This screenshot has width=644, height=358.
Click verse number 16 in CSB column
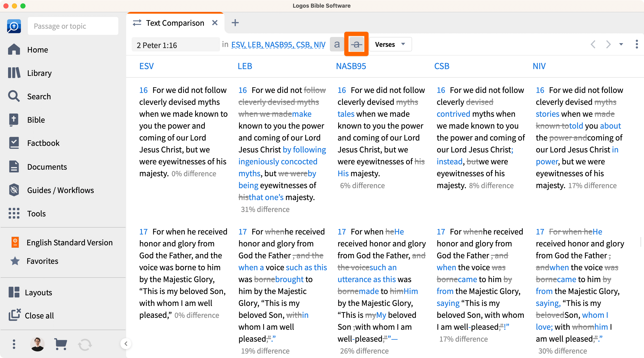pos(441,90)
